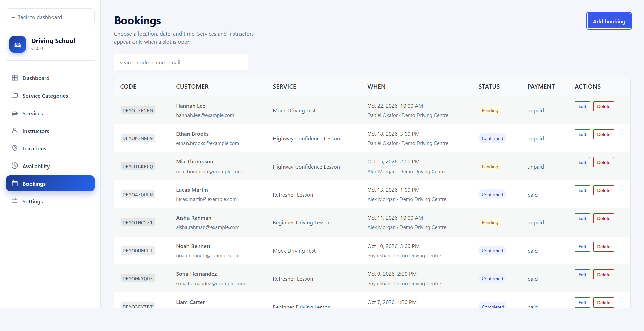644x331 pixels.
Task: Delete Hannah Lee's booking
Action: [603, 106]
